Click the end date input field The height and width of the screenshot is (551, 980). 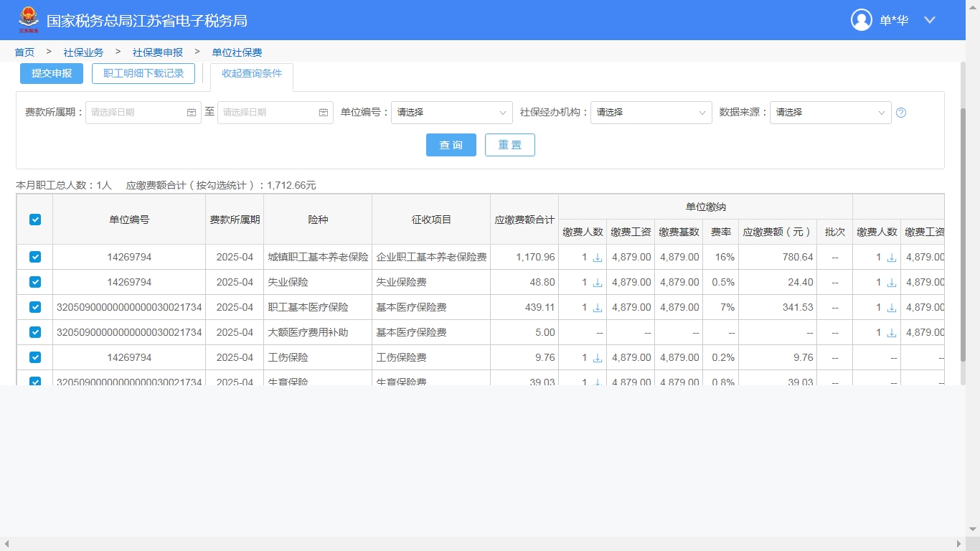tap(275, 113)
